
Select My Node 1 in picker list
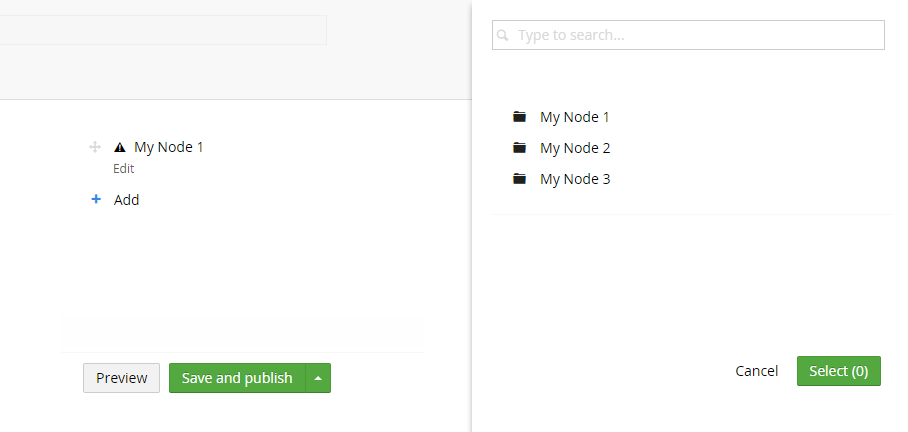pyautogui.click(x=574, y=117)
